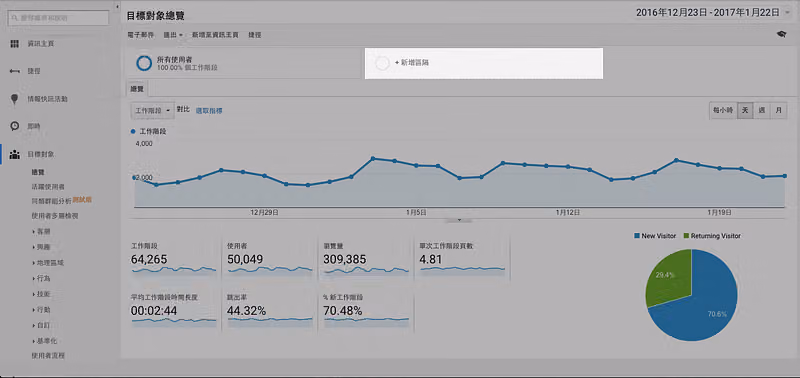Open the 匯出 export dropdown

pos(173,35)
